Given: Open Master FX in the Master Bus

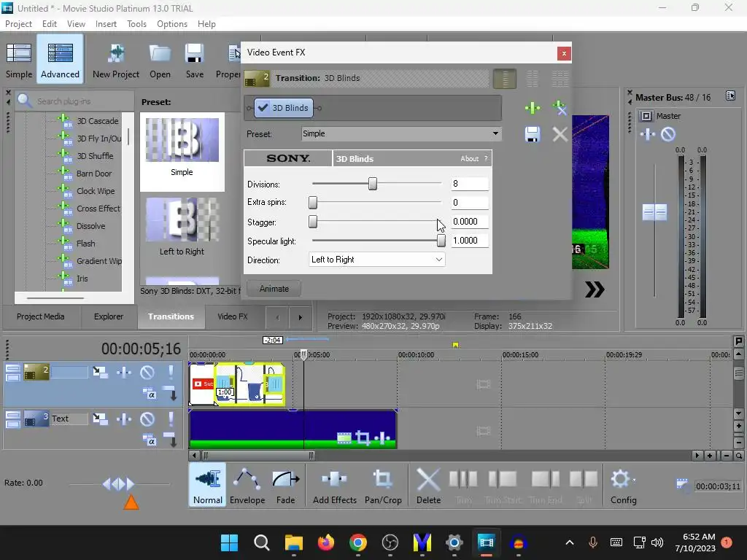Looking at the screenshot, I should pyautogui.click(x=648, y=134).
